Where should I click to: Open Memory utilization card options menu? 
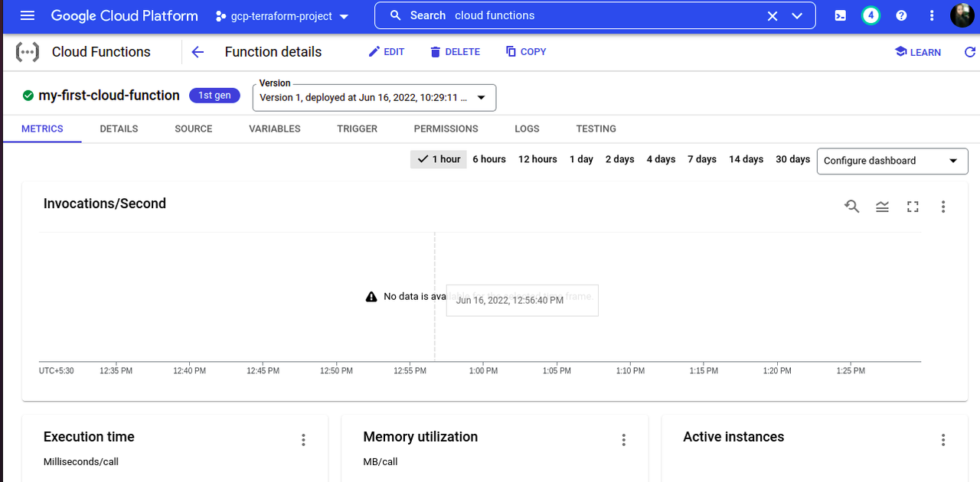coord(623,440)
